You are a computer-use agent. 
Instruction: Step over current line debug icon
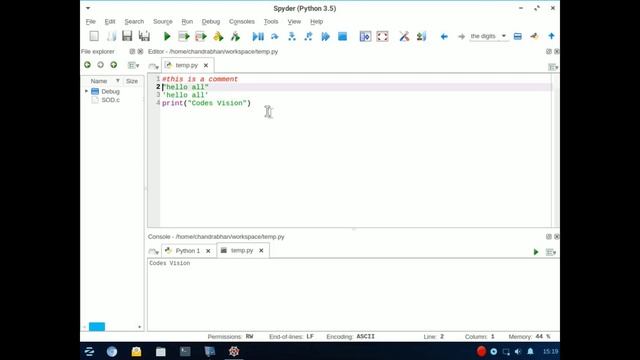(x=275, y=36)
